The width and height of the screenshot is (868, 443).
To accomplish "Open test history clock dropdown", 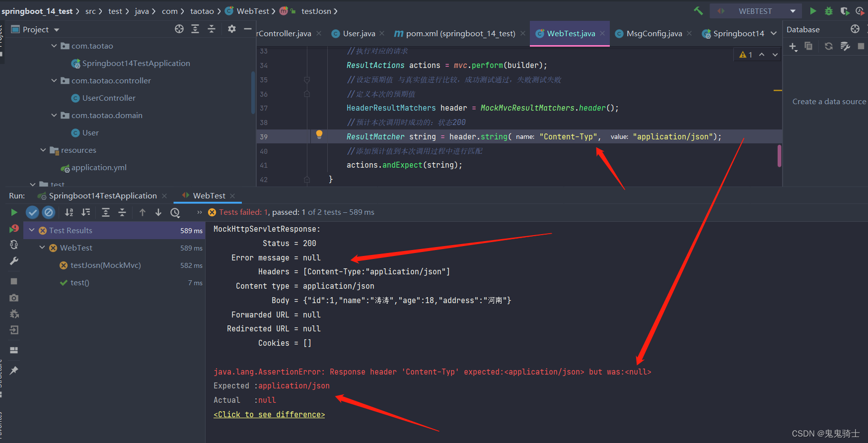I will click(x=175, y=212).
